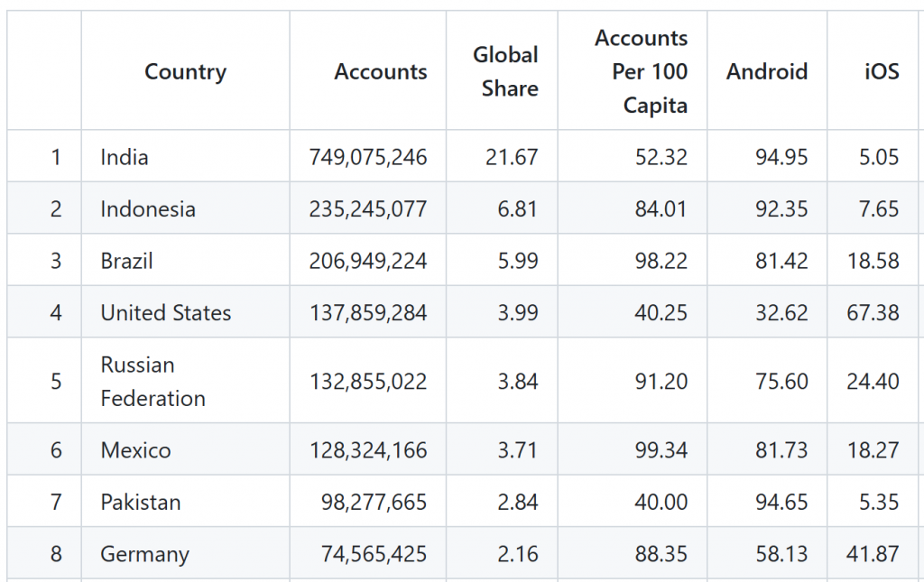Click the Android column header

tap(767, 72)
